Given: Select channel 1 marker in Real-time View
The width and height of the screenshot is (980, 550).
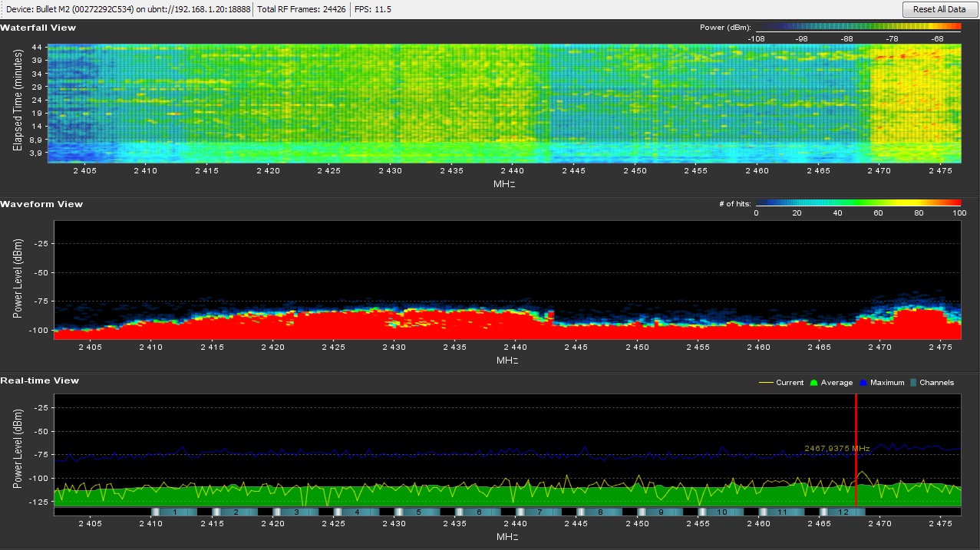Looking at the screenshot, I should coord(174,512).
